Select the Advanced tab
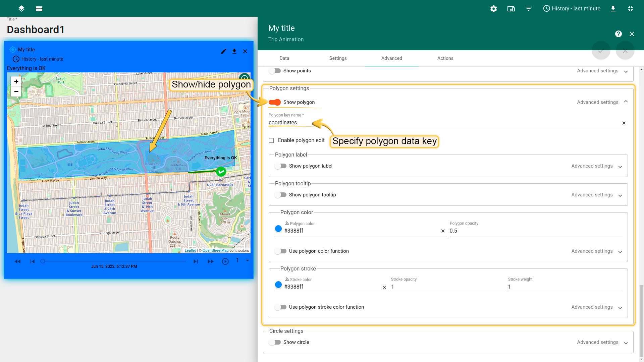The height and width of the screenshot is (362, 644). coord(392,58)
